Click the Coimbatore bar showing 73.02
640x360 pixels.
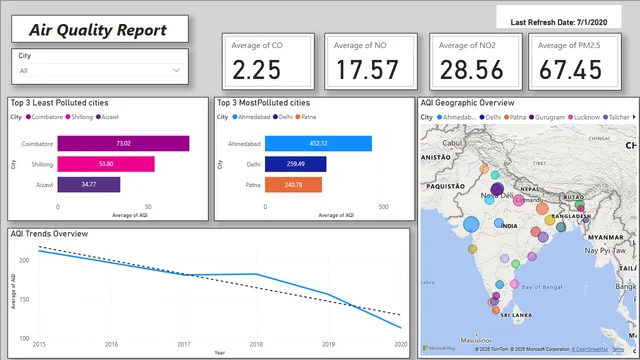click(x=123, y=143)
